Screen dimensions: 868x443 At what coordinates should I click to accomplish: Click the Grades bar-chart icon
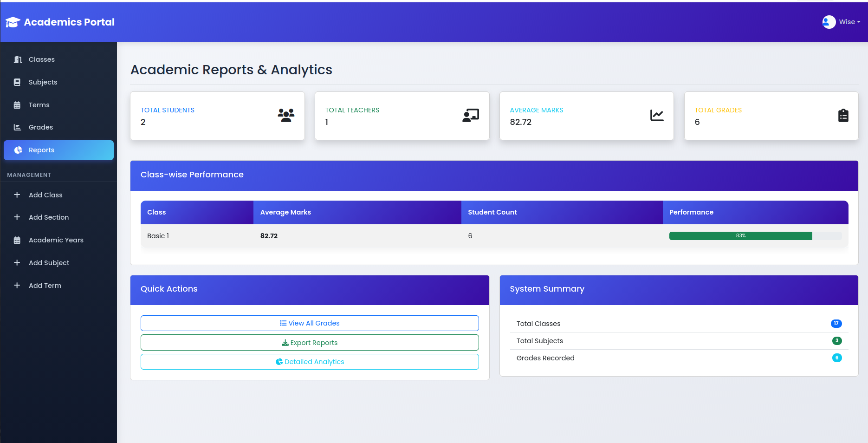[17, 127]
